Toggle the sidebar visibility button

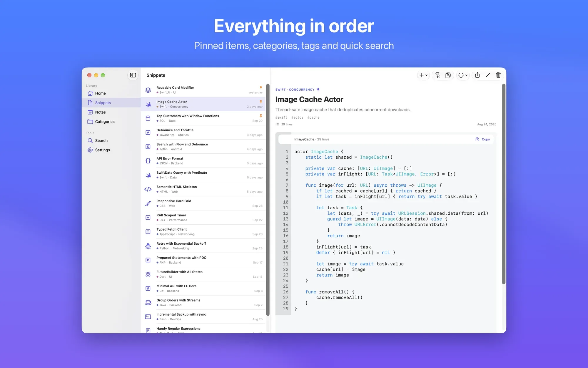133,75
